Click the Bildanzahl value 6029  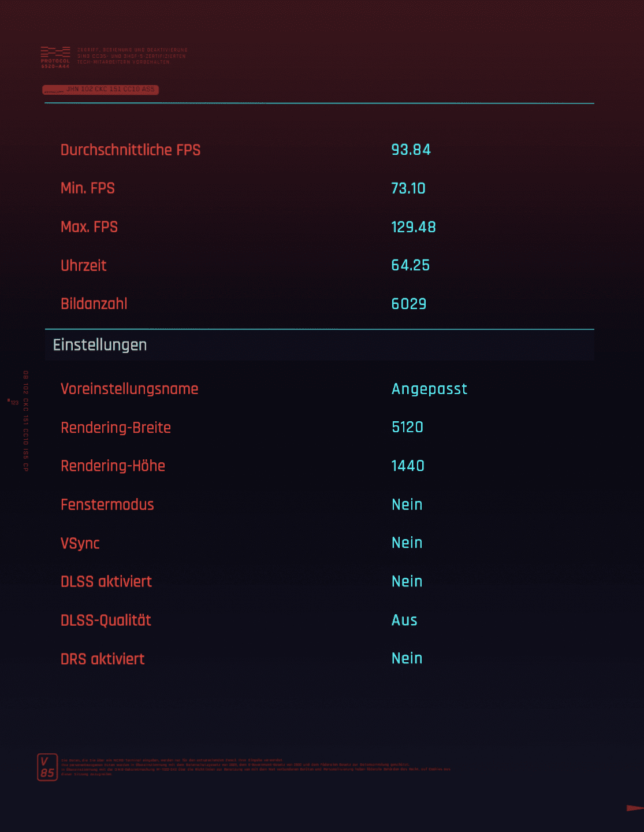pyautogui.click(x=409, y=304)
